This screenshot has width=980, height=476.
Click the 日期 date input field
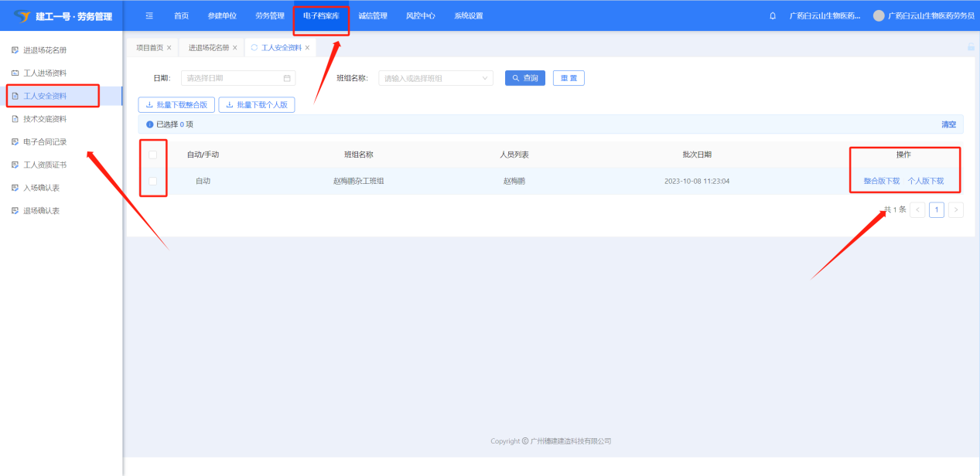tap(232, 78)
